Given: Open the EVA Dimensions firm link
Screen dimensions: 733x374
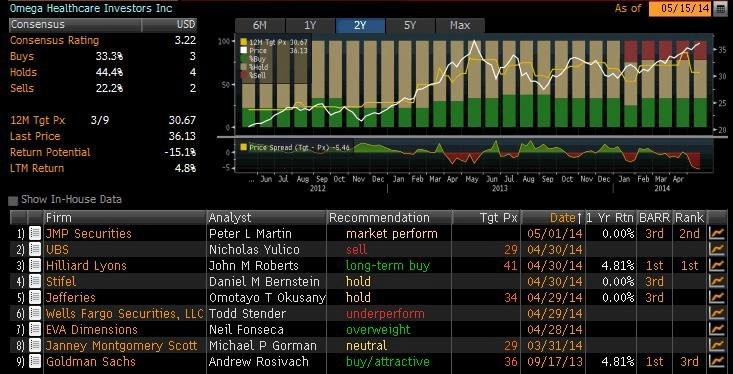Looking at the screenshot, I should (x=92, y=330).
